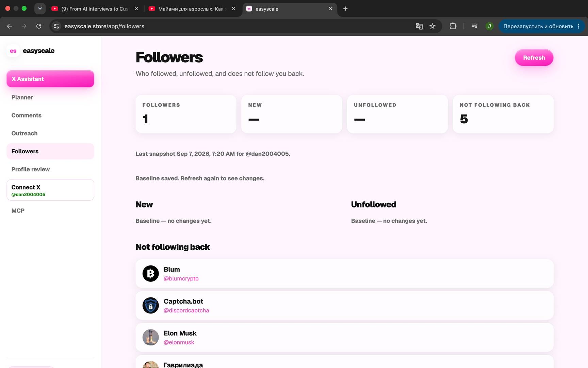This screenshot has height=368, width=588.
Task: Bookmark this page with the star icon
Action: click(432, 26)
